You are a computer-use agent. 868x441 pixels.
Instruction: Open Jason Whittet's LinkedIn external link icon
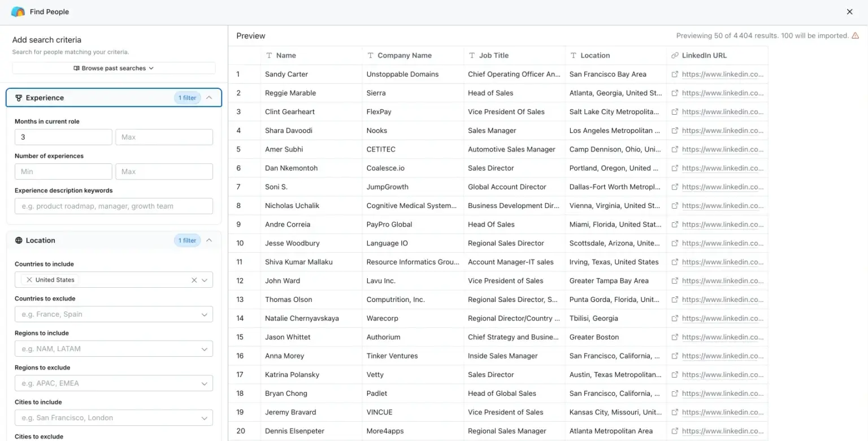tap(674, 337)
